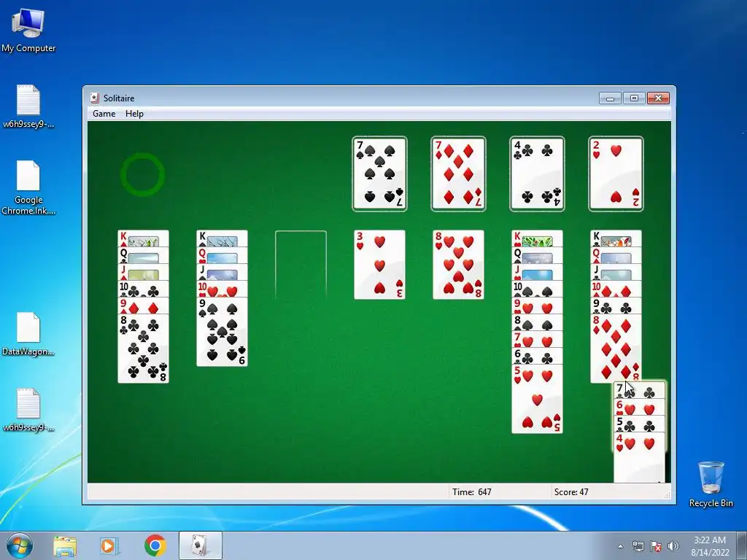Click the 9 of hearts in sixth column
Image resolution: width=747 pixels, height=560 pixels.
tap(537, 306)
